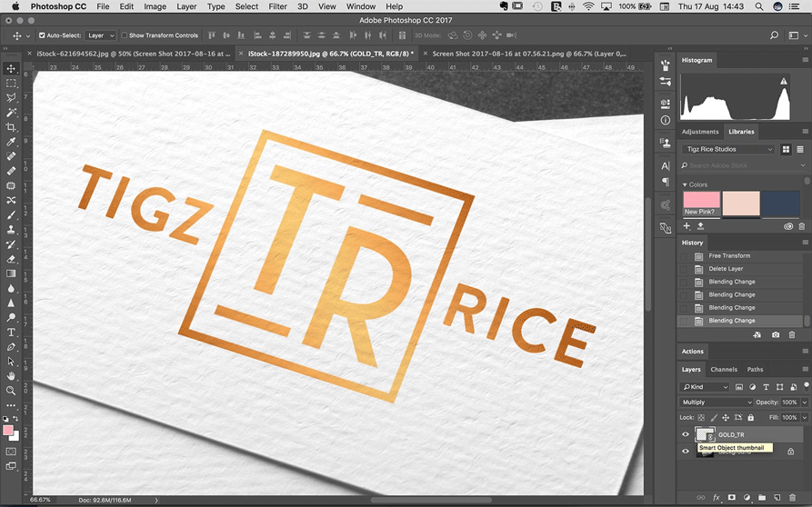Image resolution: width=812 pixels, height=507 pixels.
Task: Select the Magic Wand tool
Action: click(11, 113)
